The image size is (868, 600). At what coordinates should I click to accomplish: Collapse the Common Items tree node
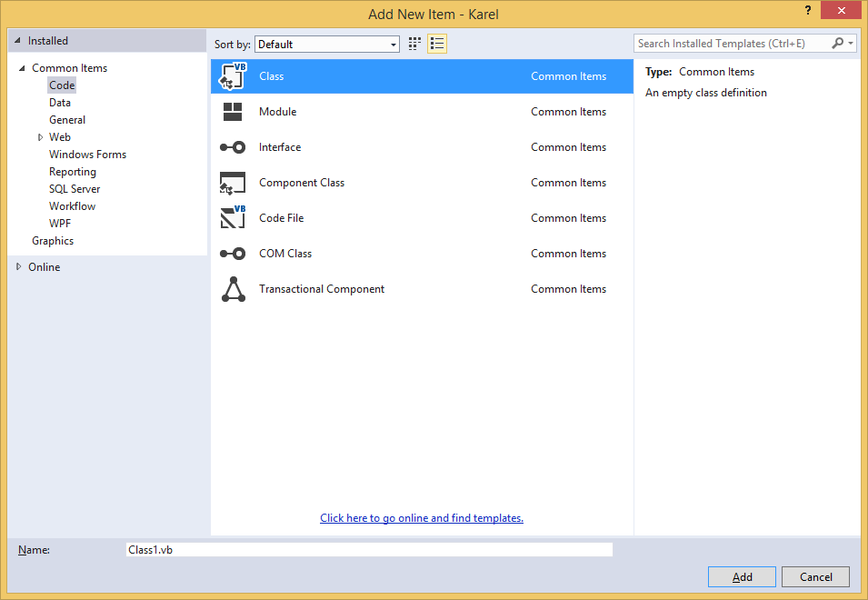pos(23,67)
